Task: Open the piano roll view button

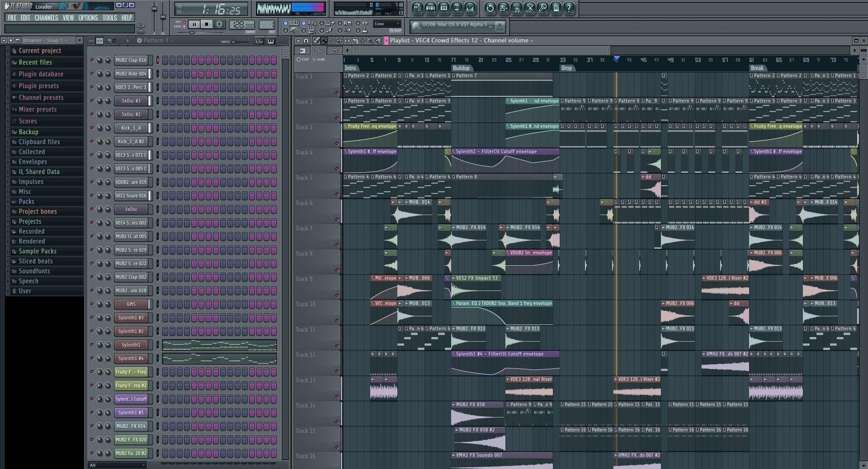Action: tap(443, 8)
